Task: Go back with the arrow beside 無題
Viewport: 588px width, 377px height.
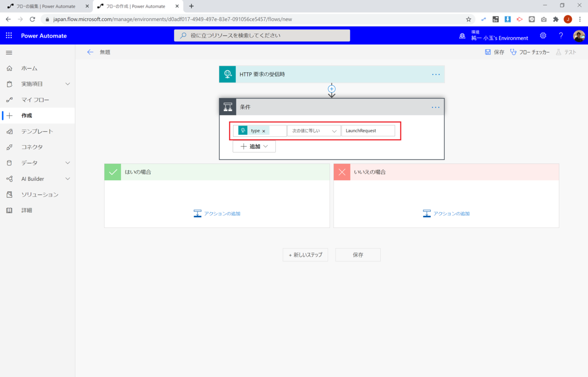Action: (90, 52)
